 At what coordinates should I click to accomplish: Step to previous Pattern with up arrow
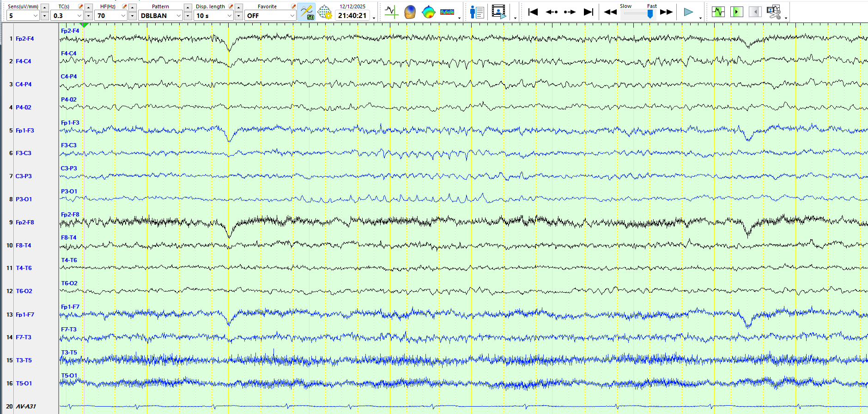coord(188,7)
